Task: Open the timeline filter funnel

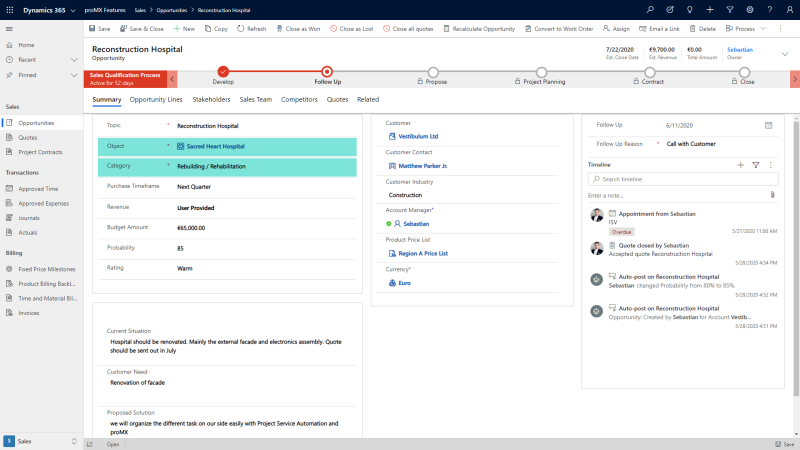Action: point(755,164)
